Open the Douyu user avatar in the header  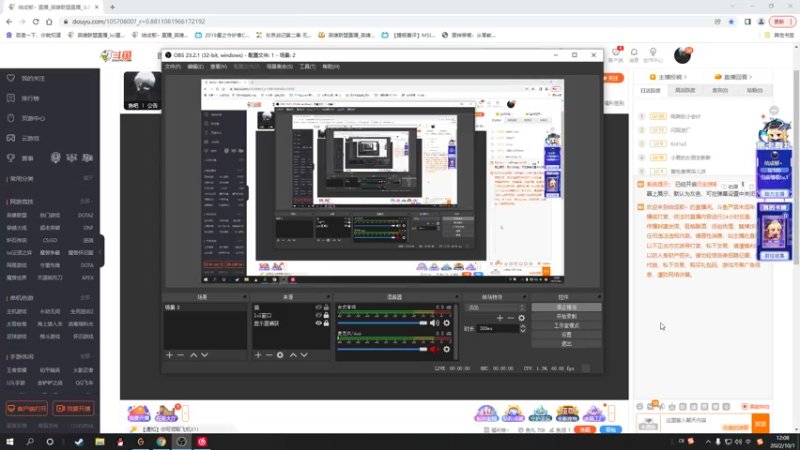coord(682,55)
